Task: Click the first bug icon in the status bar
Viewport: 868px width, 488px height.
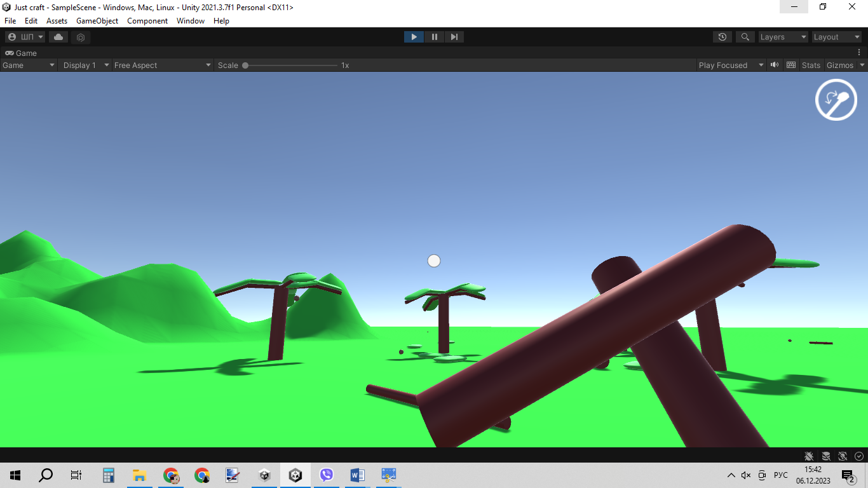Action: (809, 456)
